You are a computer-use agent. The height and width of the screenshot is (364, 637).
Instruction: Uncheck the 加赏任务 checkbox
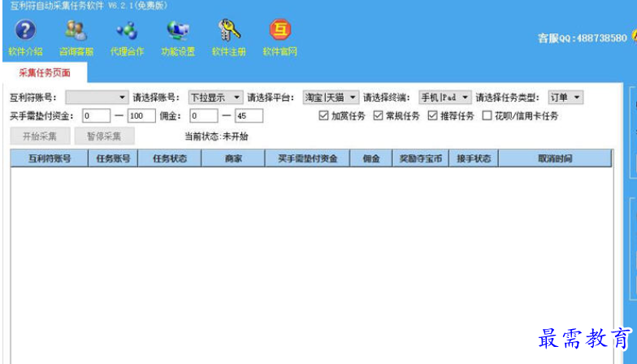(x=323, y=115)
